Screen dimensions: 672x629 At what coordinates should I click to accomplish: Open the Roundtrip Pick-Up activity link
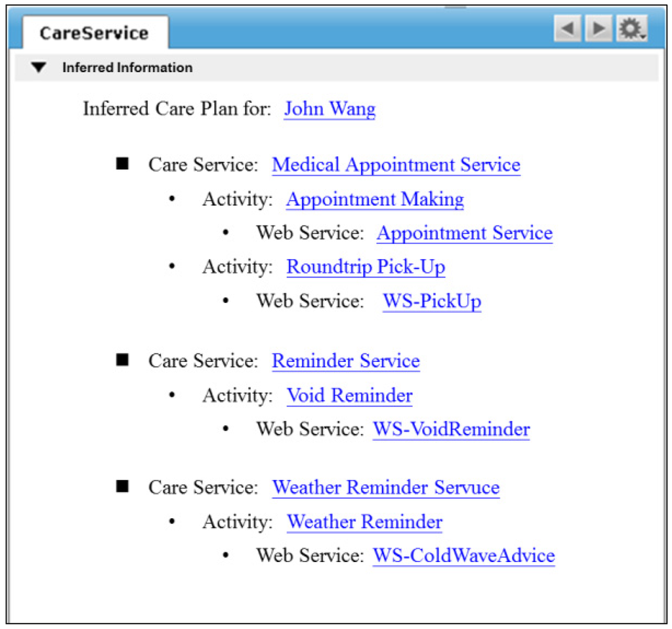point(366,267)
